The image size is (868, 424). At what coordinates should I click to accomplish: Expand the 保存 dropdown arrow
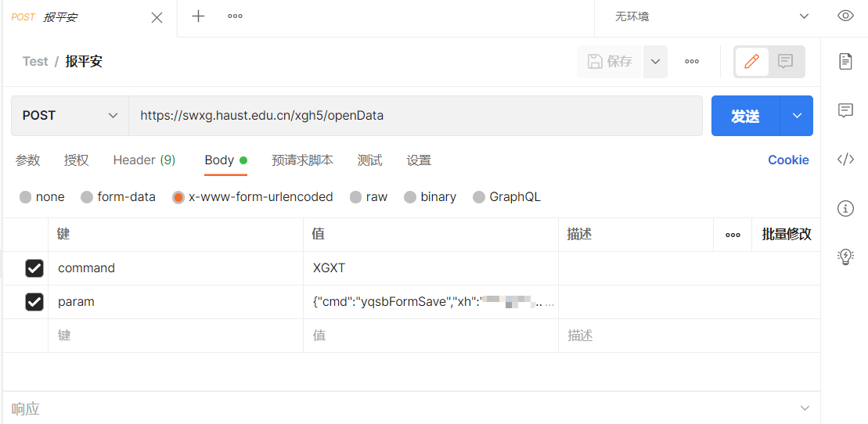tap(655, 62)
